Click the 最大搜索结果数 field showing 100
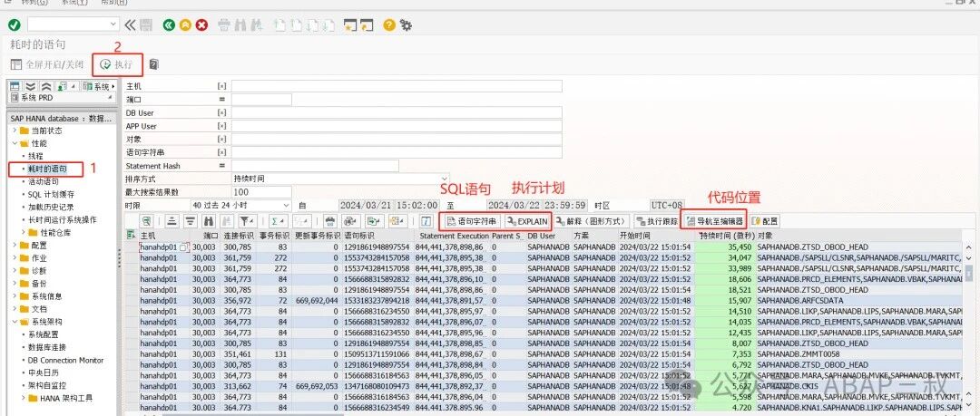The image size is (980, 416). (261, 192)
